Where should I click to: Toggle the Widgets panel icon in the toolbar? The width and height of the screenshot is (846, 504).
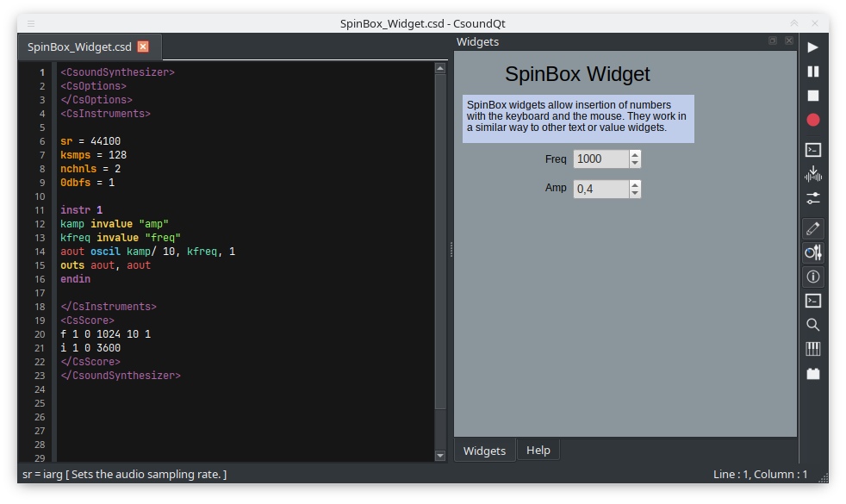tap(812, 252)
